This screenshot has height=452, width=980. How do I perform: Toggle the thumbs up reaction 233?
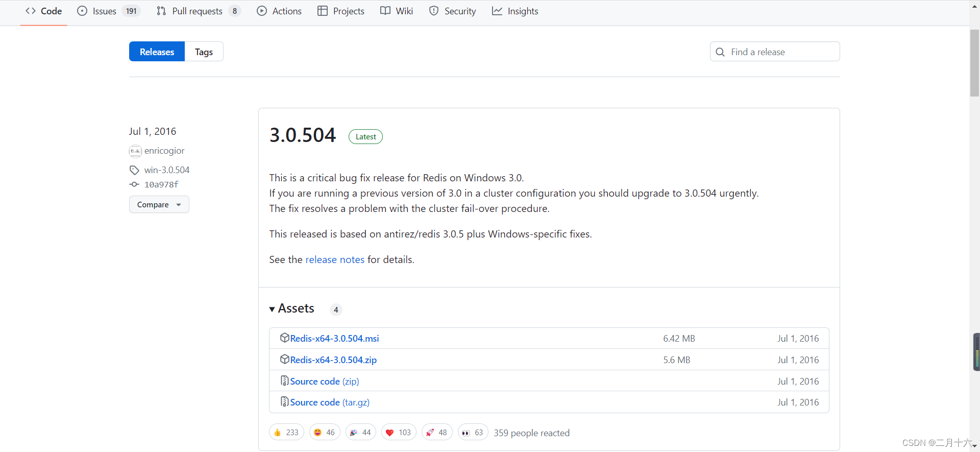coord(286,432)
